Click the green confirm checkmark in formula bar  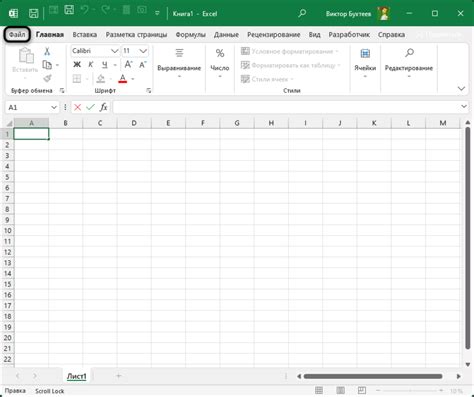tap(90, 107)
